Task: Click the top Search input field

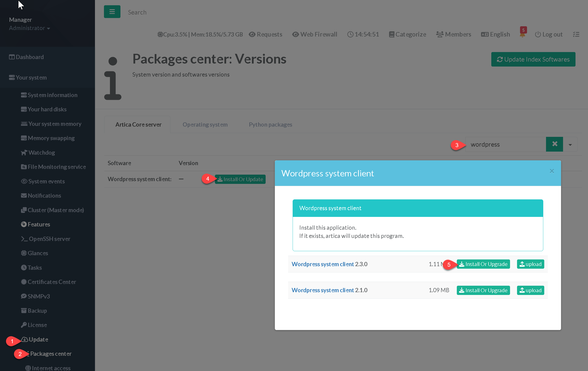Action: 137,12
